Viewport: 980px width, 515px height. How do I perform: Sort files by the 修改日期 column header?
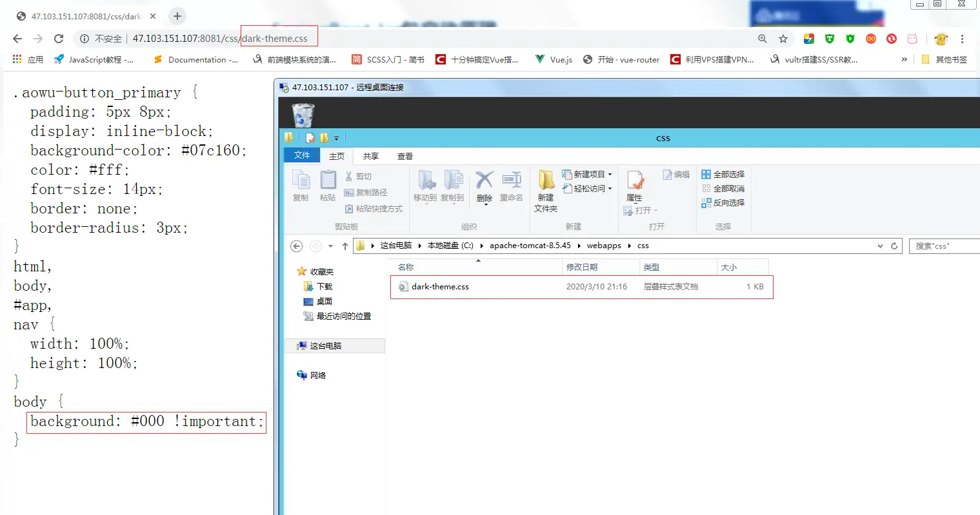(601, 267)
